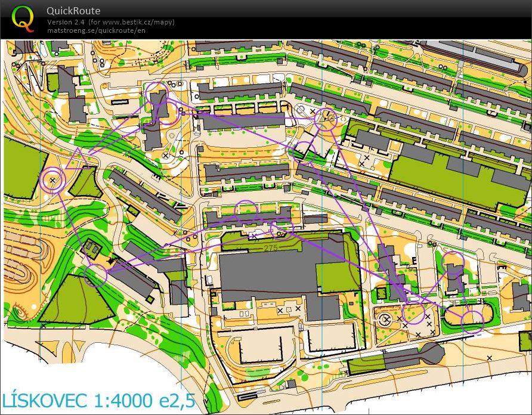Select control circle on the oval running track

pyautogui.click(x=472, y=320)
